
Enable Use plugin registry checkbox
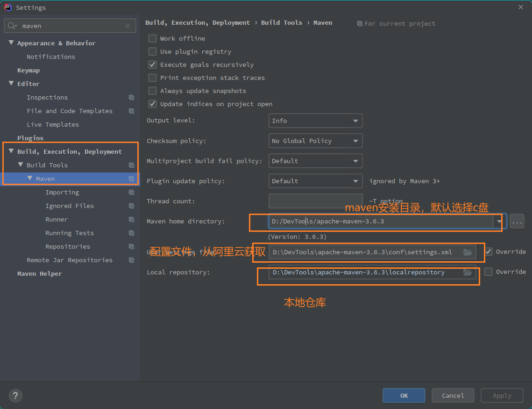[152, 51]
